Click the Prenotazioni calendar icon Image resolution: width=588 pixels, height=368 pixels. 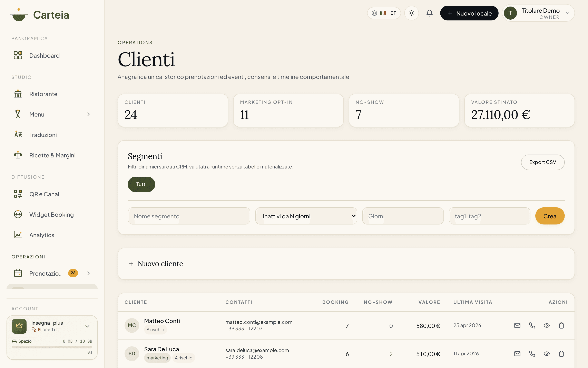(18, 273)
